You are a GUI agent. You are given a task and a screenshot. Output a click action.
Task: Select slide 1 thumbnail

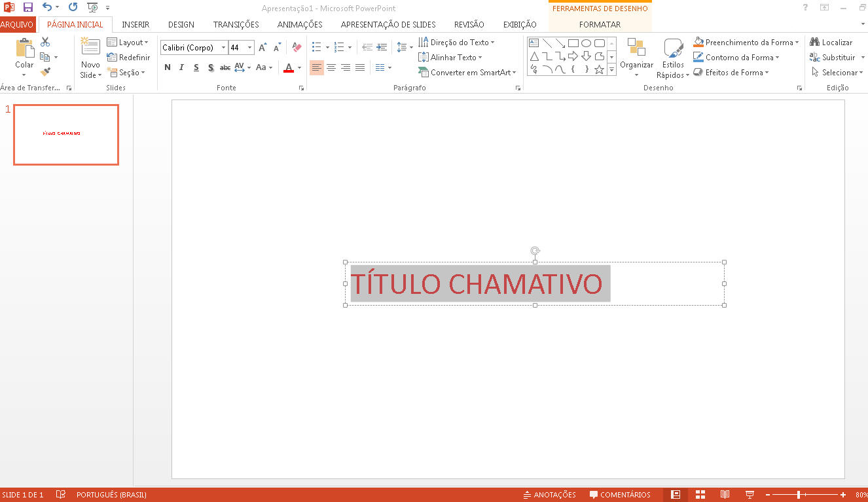coord(66,134)
